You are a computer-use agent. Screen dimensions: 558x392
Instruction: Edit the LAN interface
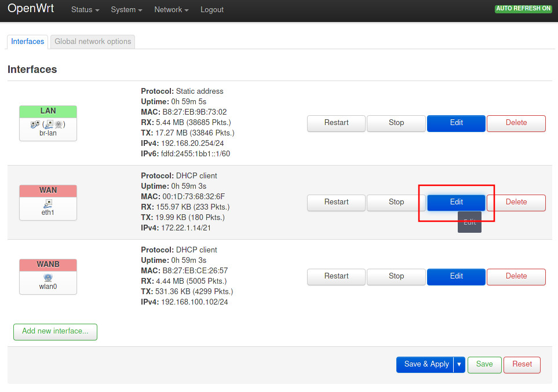tap(456, 123)
